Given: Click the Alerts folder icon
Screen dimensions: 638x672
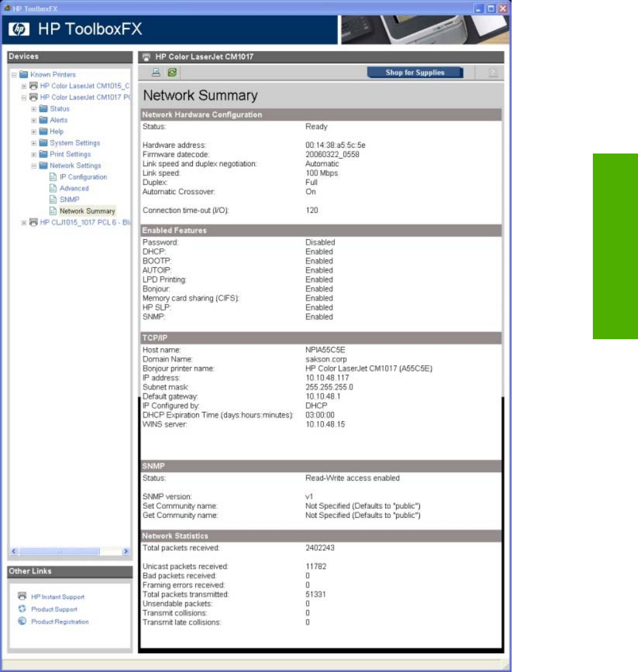Looking at the screenshot, I should (43, 120).
